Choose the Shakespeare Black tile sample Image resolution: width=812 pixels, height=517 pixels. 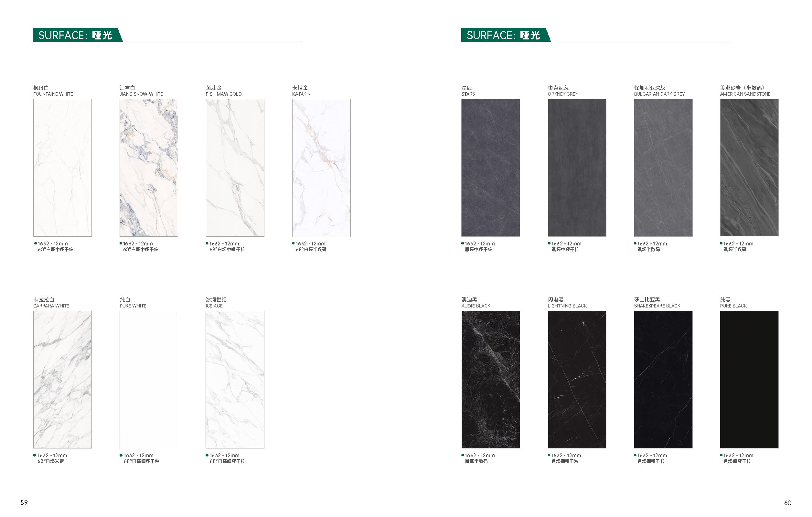pos(663,379)
